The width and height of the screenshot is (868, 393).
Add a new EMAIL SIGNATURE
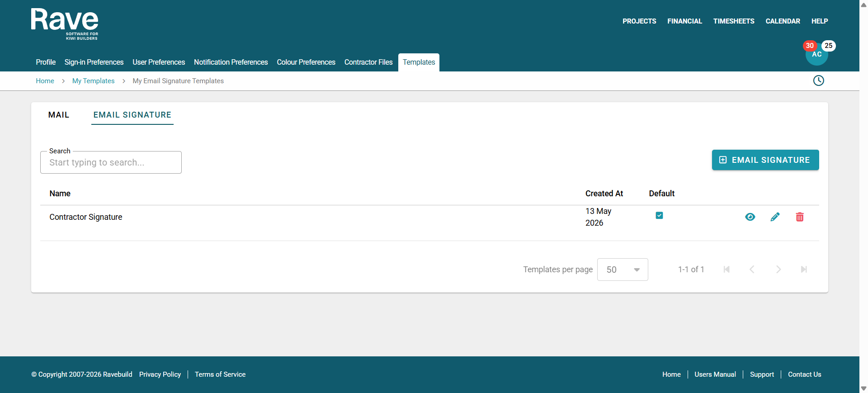click(x=765, y=160)
